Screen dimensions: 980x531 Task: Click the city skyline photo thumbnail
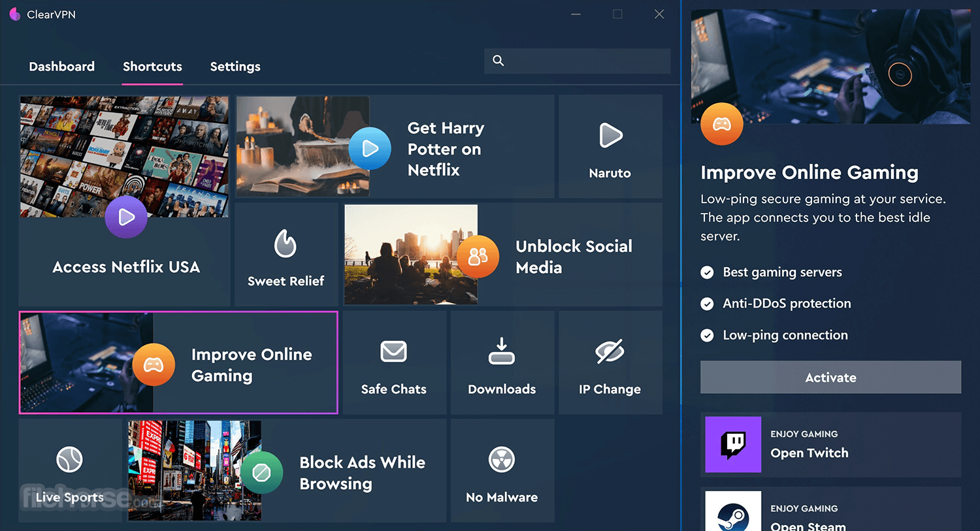[x=411, y=255]
